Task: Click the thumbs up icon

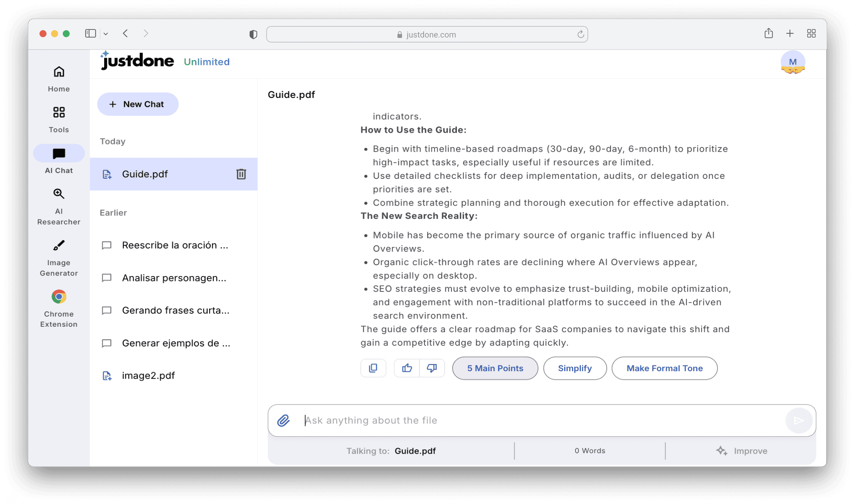Action: [407, 368]
